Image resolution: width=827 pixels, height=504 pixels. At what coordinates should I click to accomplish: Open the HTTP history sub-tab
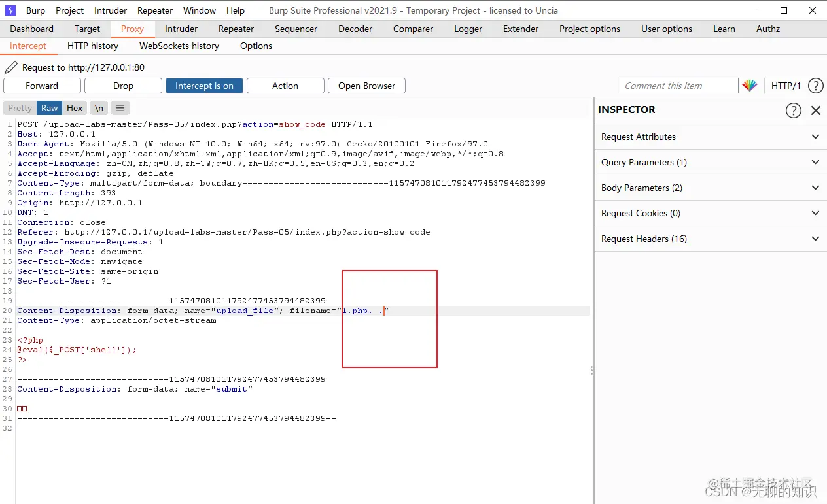pyautogui.click(x=93, y=46)
